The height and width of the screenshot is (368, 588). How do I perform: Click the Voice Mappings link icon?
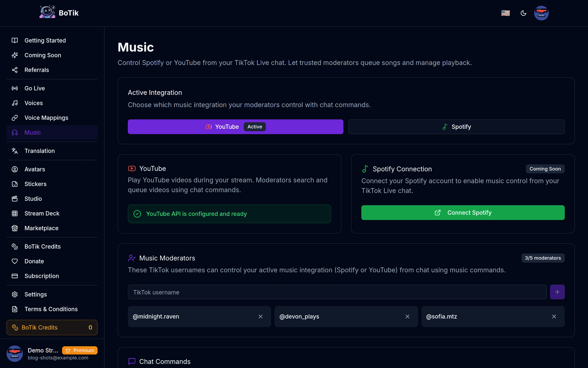tap(15, 118)
